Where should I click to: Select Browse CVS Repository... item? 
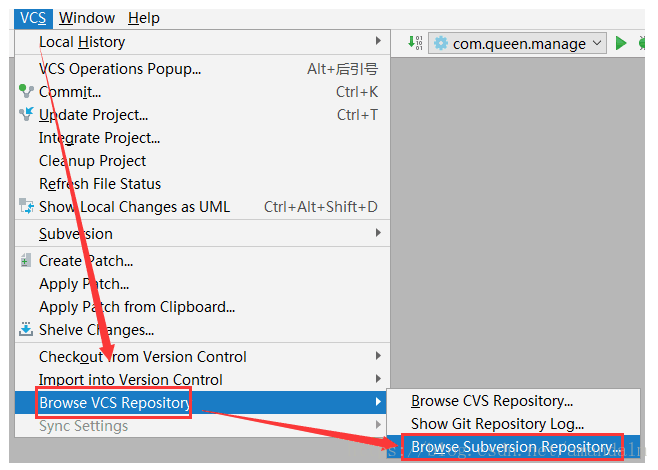[513, 401]
